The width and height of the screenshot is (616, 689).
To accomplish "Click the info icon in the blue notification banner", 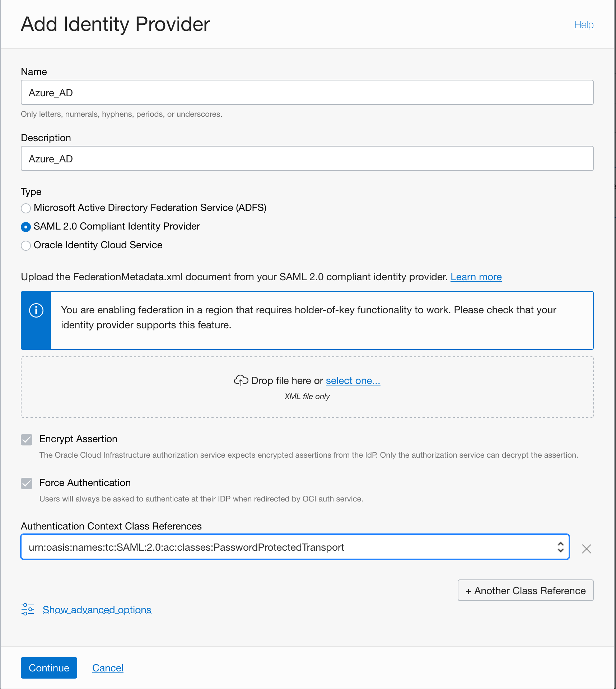I will tap(36, 310).
